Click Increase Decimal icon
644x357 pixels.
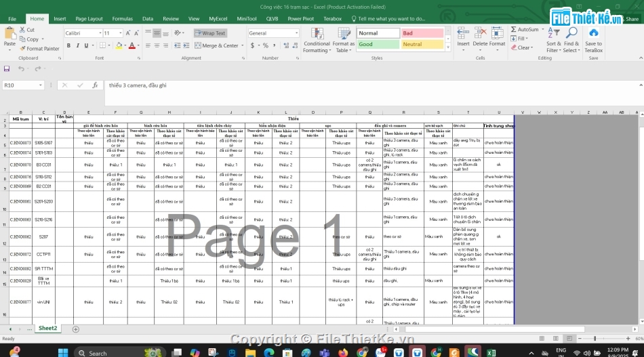point(286,45)
